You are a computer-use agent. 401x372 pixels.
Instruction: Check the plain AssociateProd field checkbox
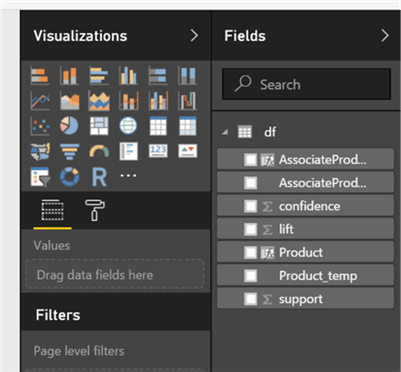pyautogui.click(x=250, y=183)
